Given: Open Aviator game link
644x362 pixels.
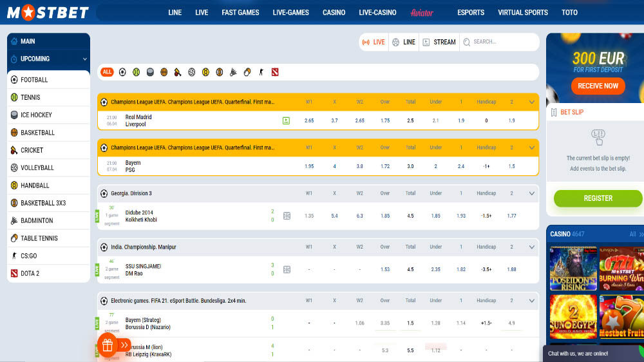Looking at the screenshot, I should pos(422,13).
